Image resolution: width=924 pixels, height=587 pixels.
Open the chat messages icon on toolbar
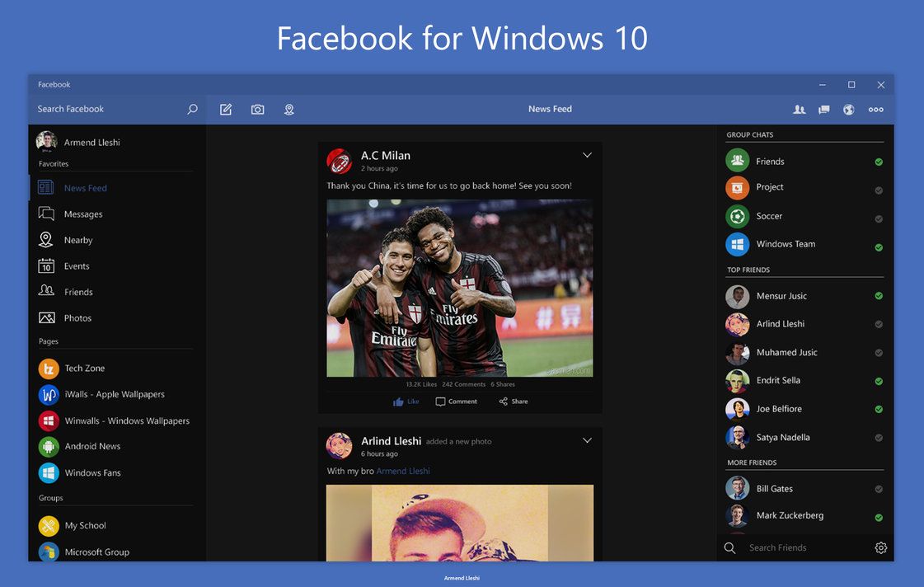pyautogui.click(x=823, y=108)
